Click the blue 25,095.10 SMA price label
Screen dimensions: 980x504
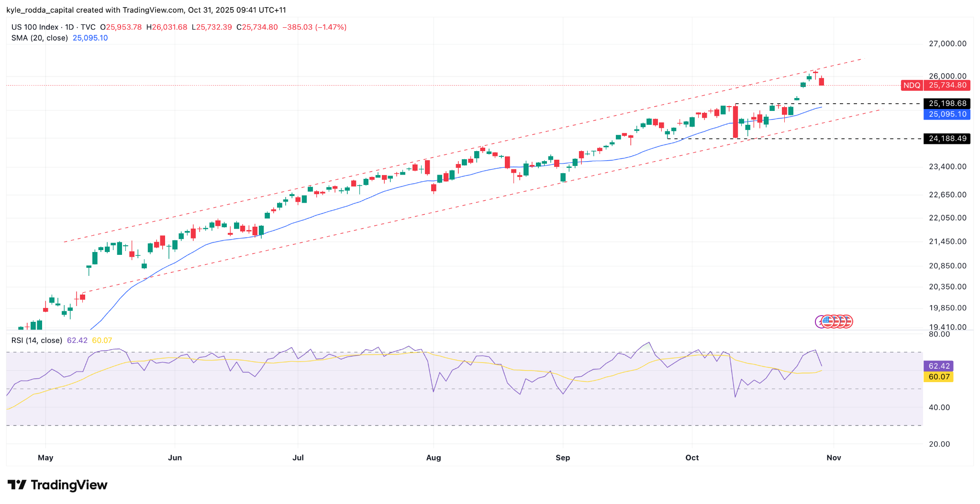coord(947,114)
